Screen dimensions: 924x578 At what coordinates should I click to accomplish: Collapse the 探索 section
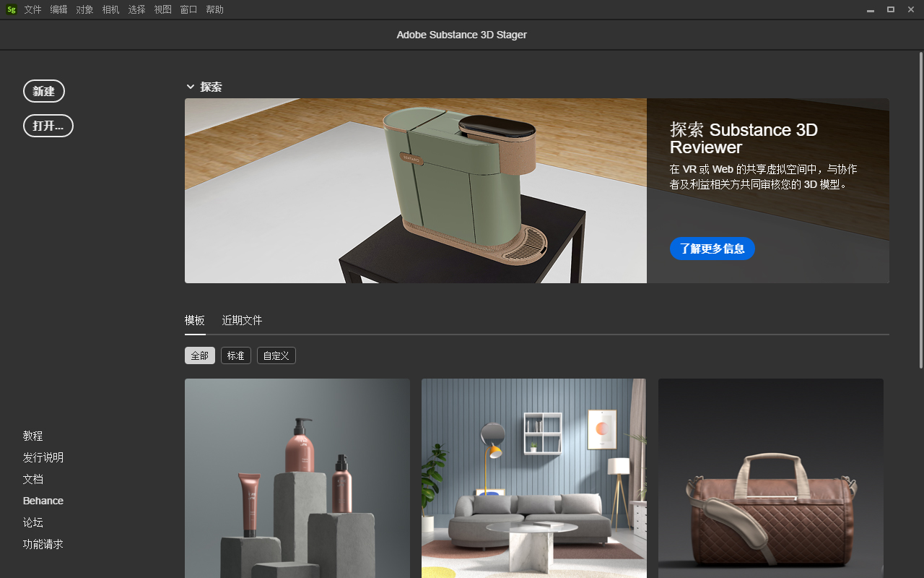click(191, 86)
